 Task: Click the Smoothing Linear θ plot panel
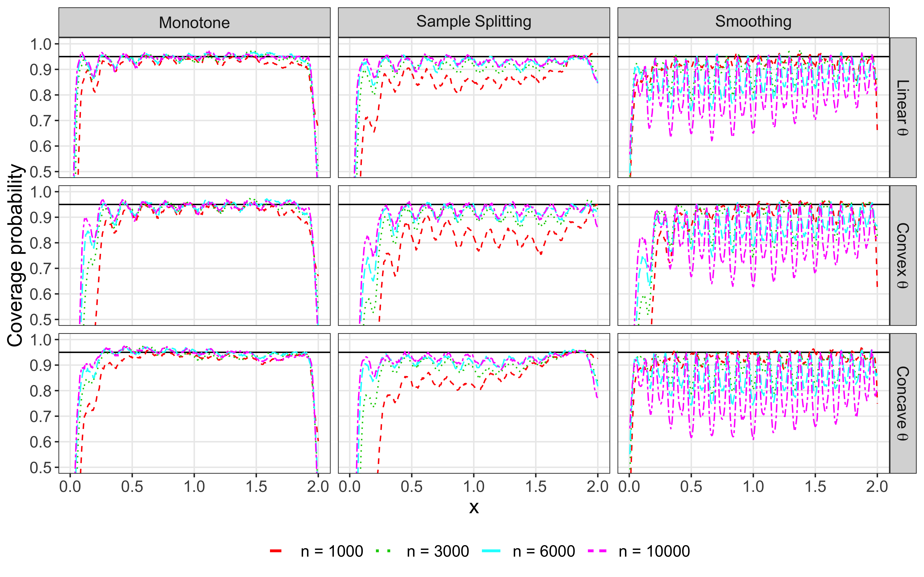coord(753,108)
